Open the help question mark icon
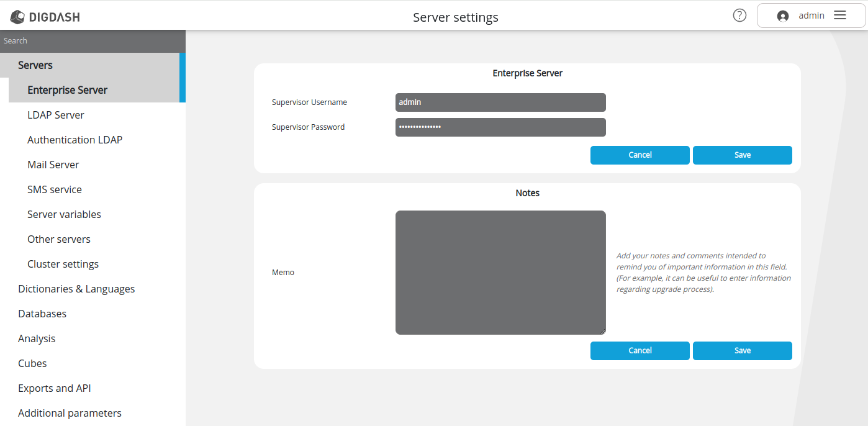This screenshot has height=426, width=868. (x=739, y=14)
